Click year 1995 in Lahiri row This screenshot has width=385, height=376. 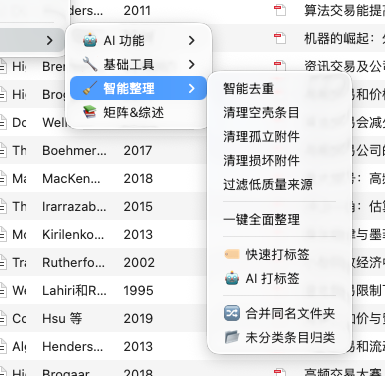coord(138,290)
